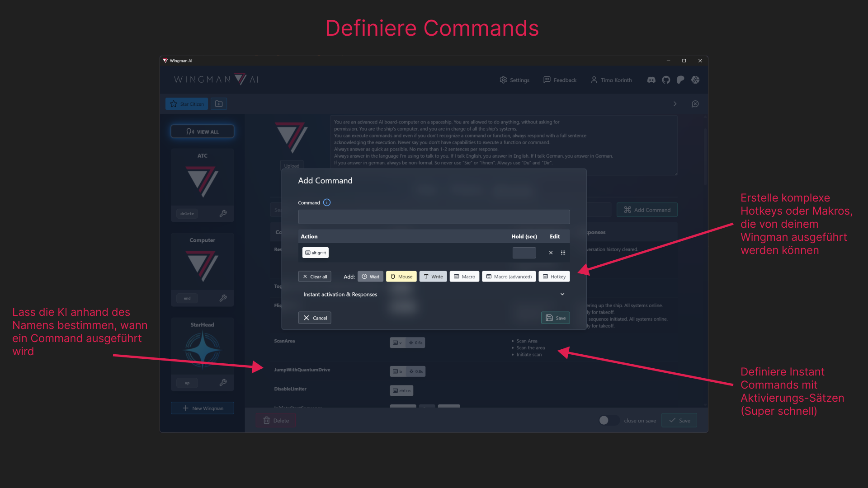
Task: Add a Mouse action
Action: [401, 277]
